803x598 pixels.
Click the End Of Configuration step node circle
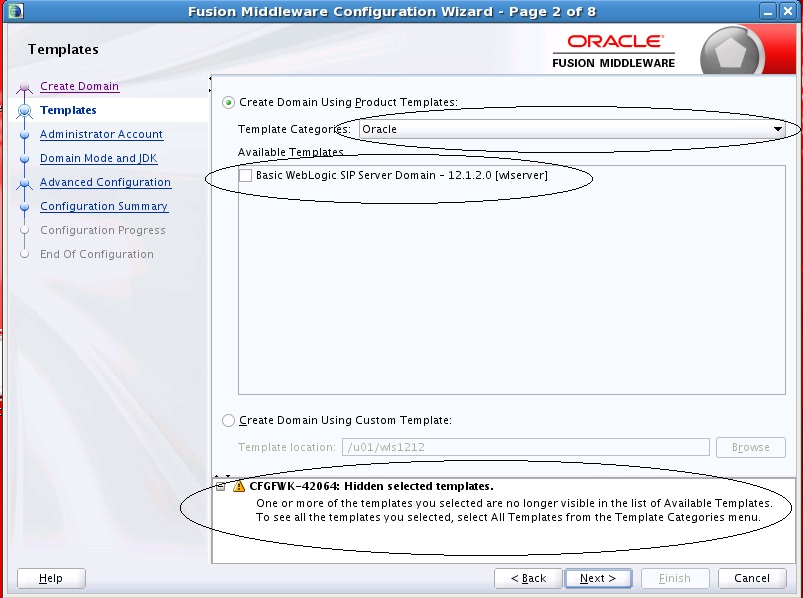[24, 254]
